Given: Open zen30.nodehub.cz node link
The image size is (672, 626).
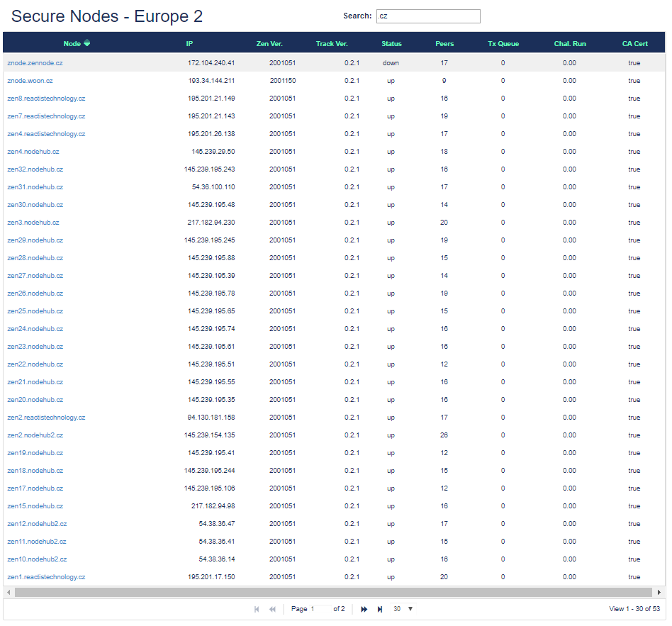Looking at the screenshot, I should coord(35,204).
